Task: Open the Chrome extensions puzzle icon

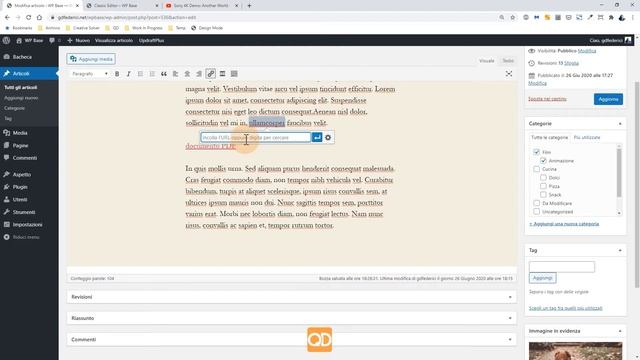Action: tap(611, 18)
